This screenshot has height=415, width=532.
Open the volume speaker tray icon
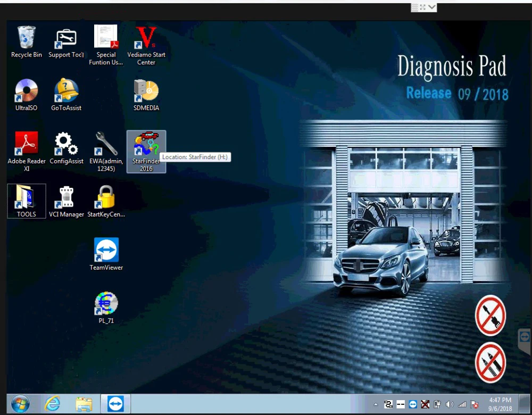[x=450, y=404]
